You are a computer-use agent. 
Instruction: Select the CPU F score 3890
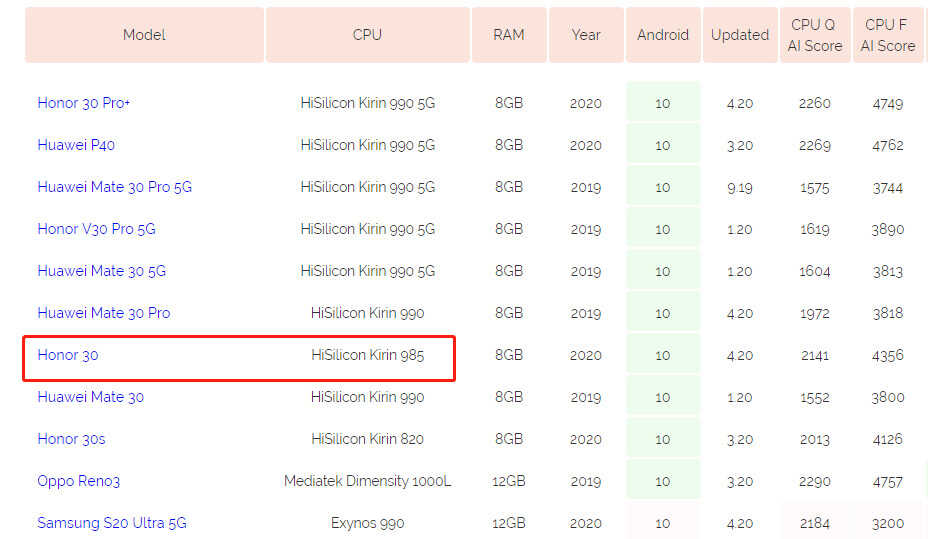[x=888, y=230]
